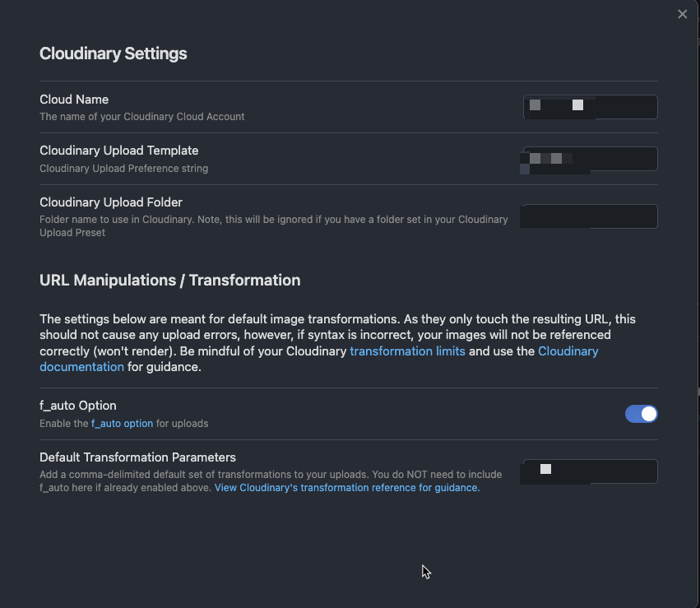Open the transformation limits link
700x608 pixels.
tap(407, 350)
